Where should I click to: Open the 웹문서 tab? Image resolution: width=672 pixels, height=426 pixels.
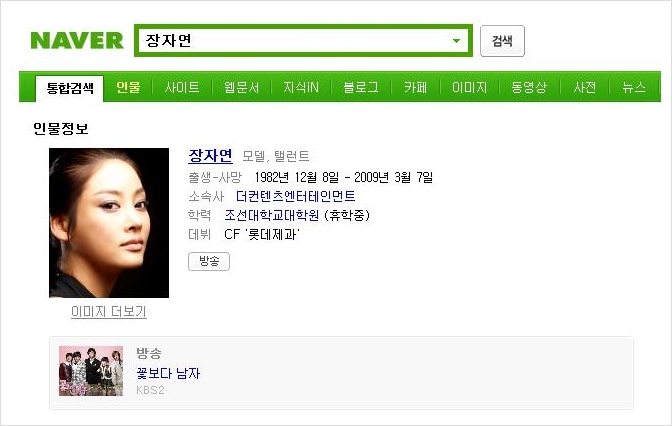(x=241, y=87)
